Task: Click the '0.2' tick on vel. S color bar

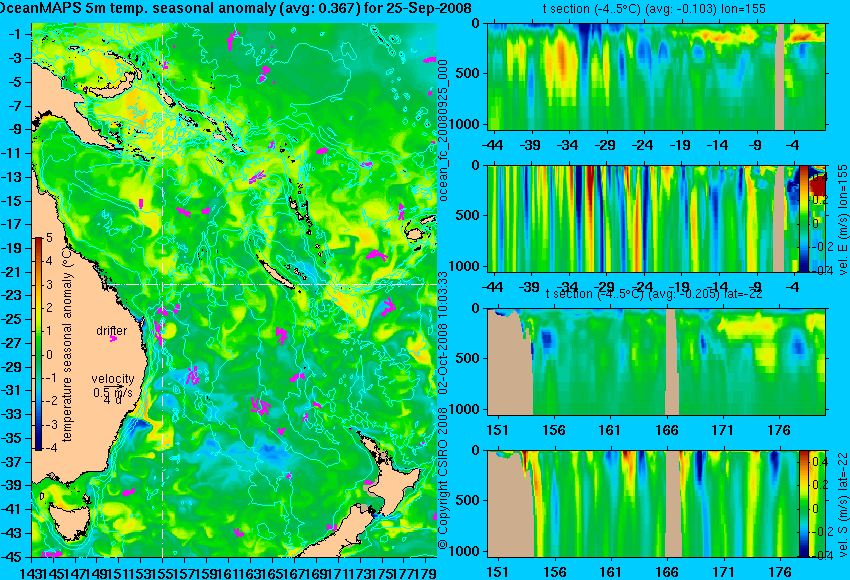Action: coord(819,485)
